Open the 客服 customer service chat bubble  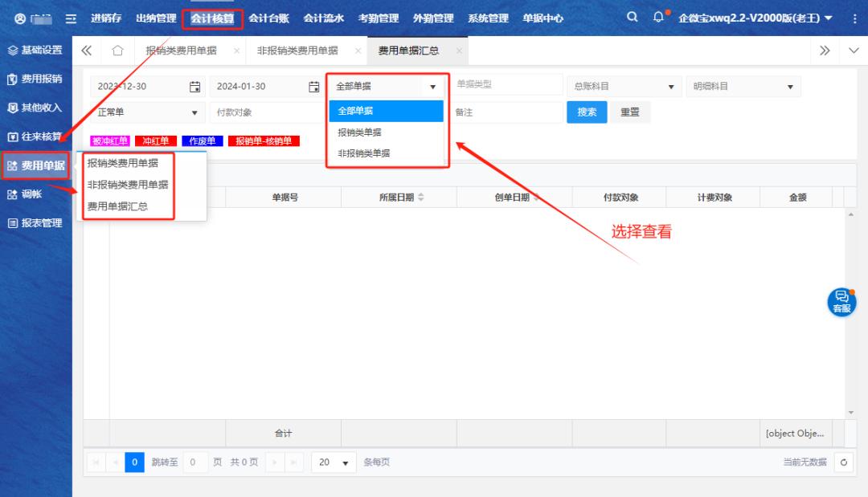point(841,301)
